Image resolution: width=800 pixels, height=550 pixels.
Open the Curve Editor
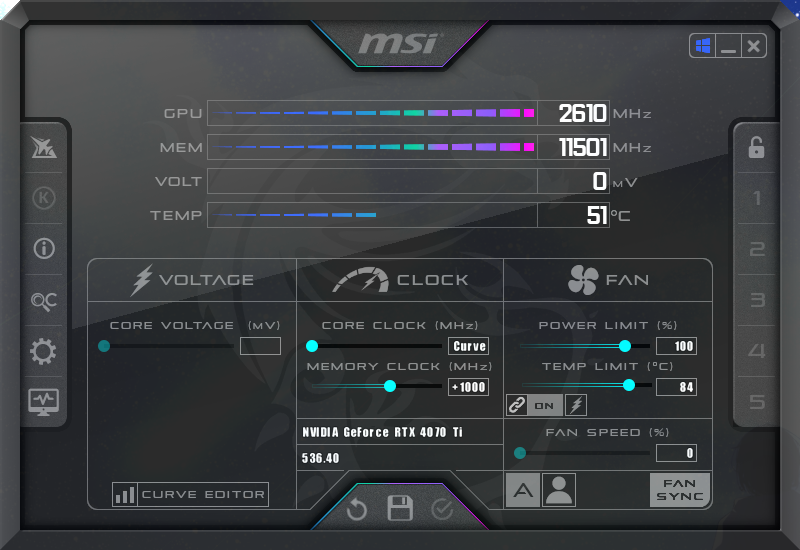191,494
